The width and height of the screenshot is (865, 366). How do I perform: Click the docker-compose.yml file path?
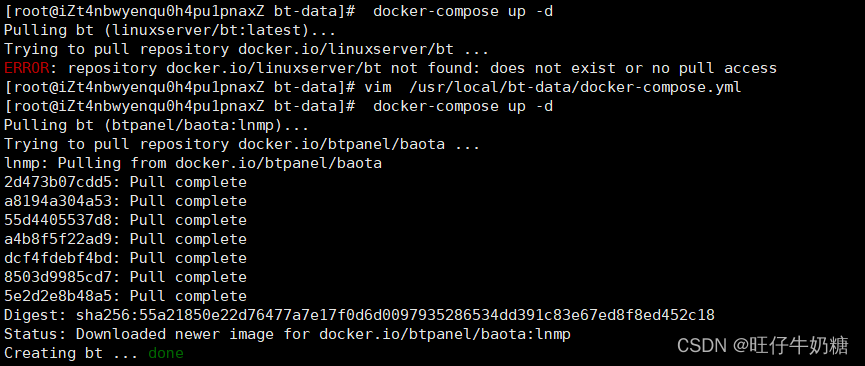(575, 87)
